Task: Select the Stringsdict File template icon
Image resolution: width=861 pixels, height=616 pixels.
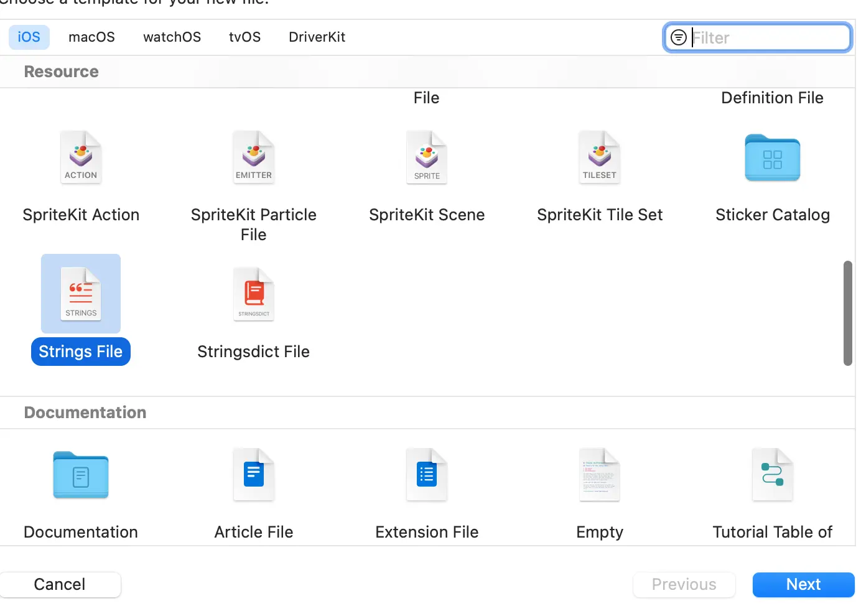Action: [x=254, y=294]
